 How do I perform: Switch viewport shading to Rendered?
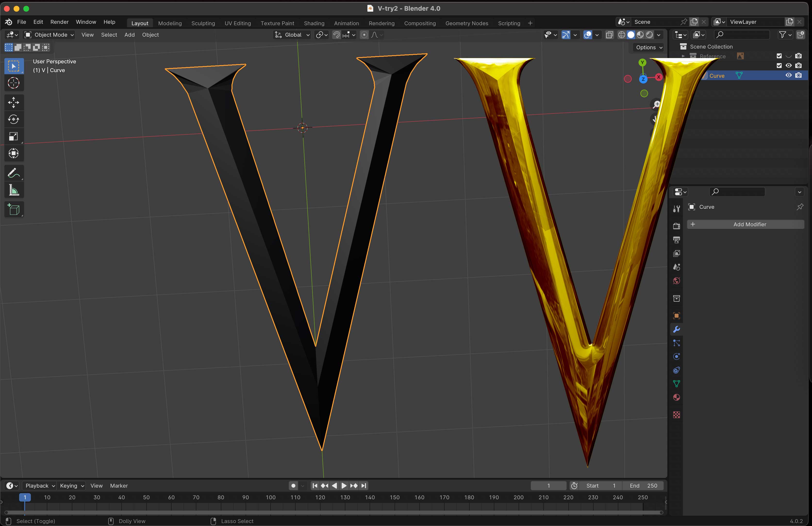click(x=650, y=35)
